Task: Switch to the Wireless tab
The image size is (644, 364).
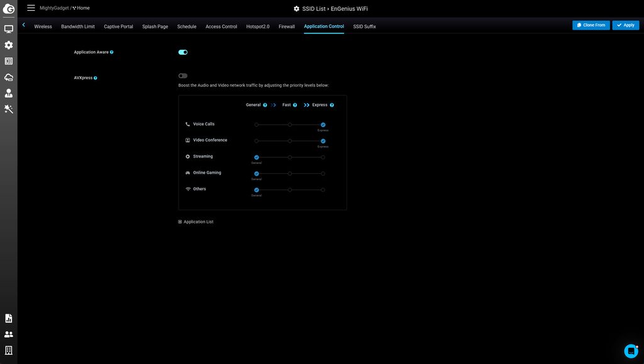Action: click(x=43, y=26)
